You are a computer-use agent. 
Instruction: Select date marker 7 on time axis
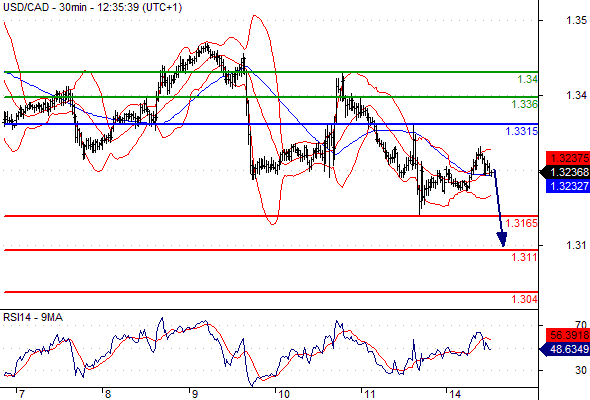coord(21,394)
